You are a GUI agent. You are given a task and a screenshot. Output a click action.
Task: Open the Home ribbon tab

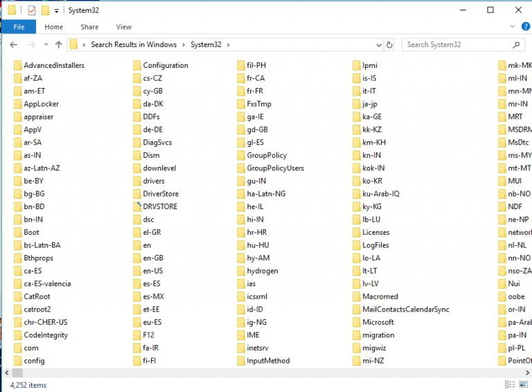tap(53, 27)
